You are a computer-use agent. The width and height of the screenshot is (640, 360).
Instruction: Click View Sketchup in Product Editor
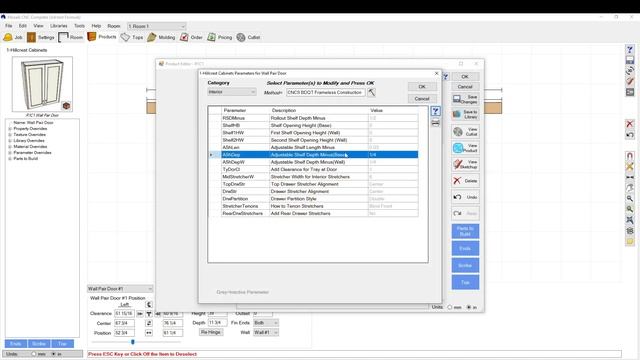tap(465, 164)
